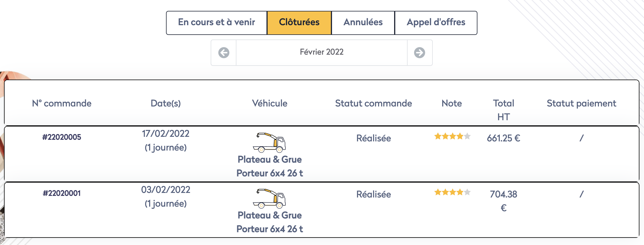Open order number #22020005
The height and width of the screenshot is (245, 644).
62,137
